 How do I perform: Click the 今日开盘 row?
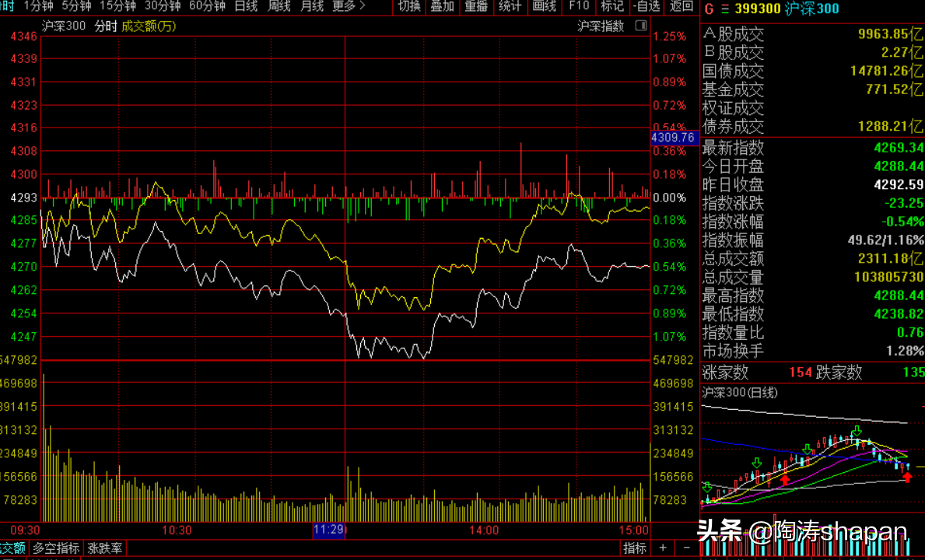(x=812, y=166)
